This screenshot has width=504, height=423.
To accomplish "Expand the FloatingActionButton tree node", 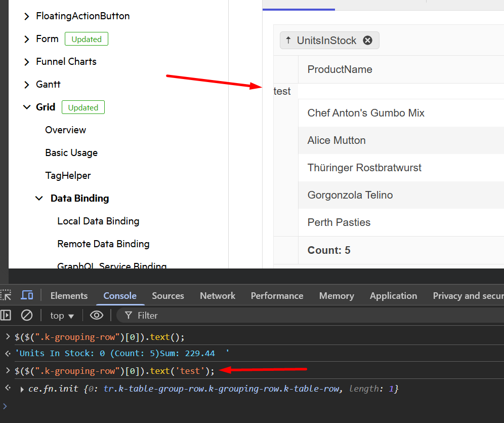I will coord(27,16).
